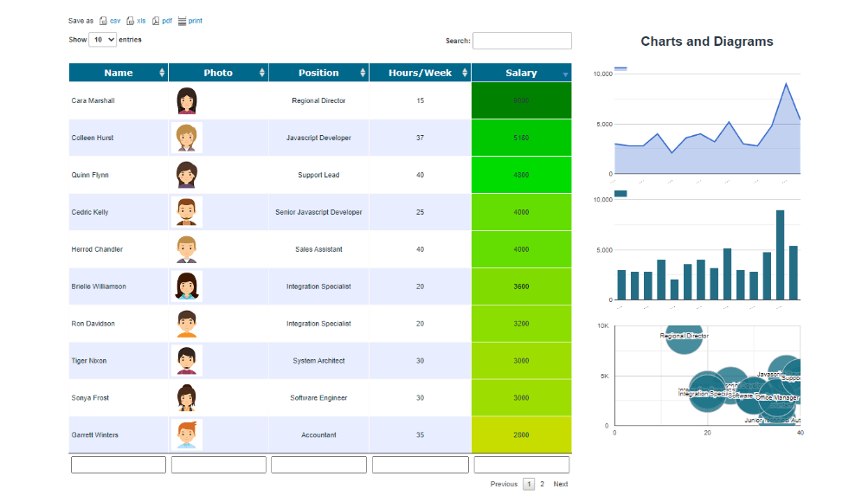868x502 pixels.
Task: Click the xls export icon
Action: click(x=130, y=21)
